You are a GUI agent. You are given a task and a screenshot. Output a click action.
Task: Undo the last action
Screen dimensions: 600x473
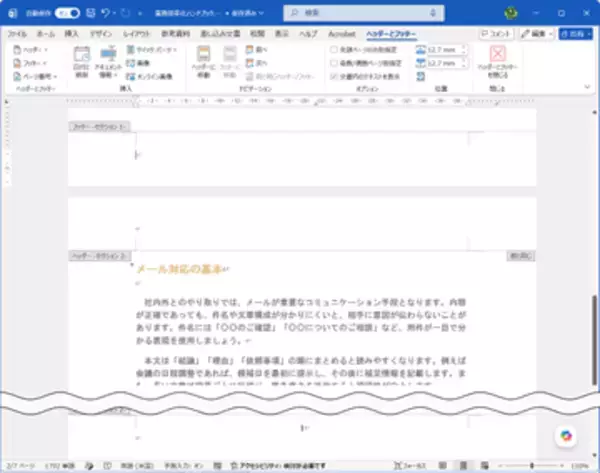pos(106,13)
